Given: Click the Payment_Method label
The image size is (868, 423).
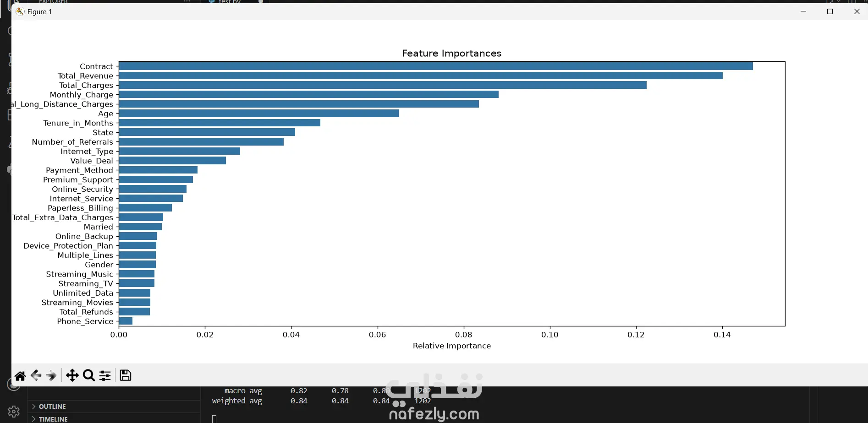Looking at the screenshot, I should 79,170.
